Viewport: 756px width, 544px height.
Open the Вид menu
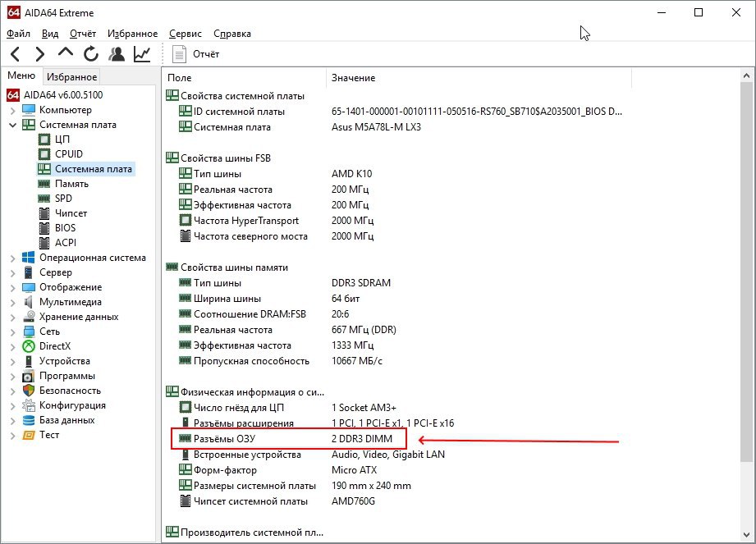click(49, 34)
